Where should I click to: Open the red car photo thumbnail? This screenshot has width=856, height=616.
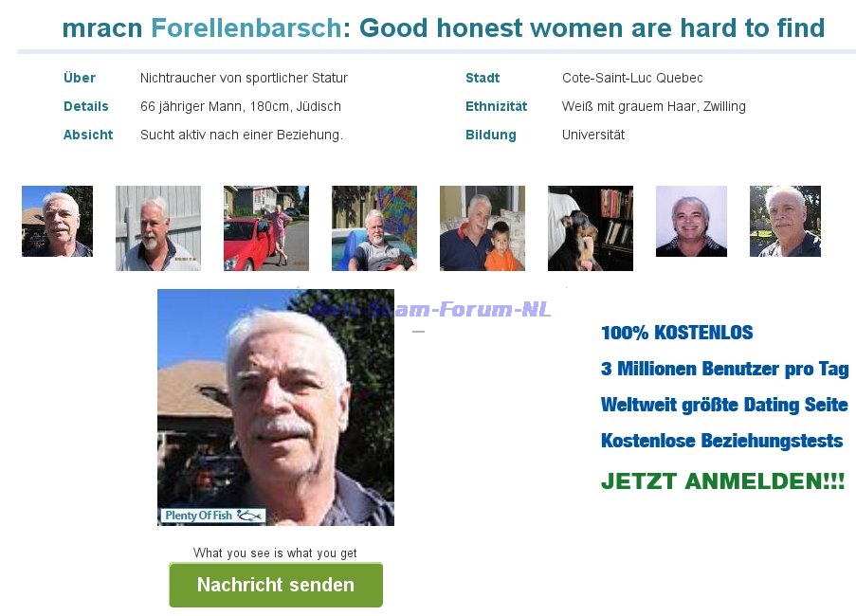(266, 228)
